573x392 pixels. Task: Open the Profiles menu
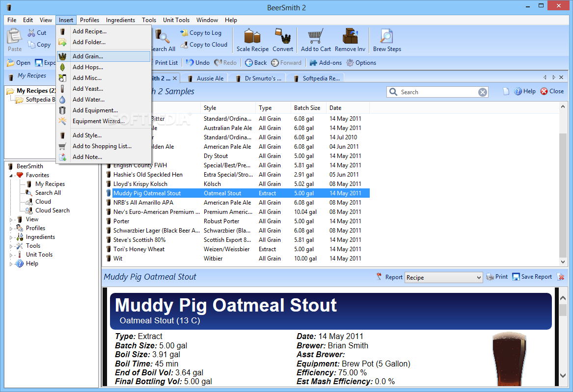click(89, 20)
